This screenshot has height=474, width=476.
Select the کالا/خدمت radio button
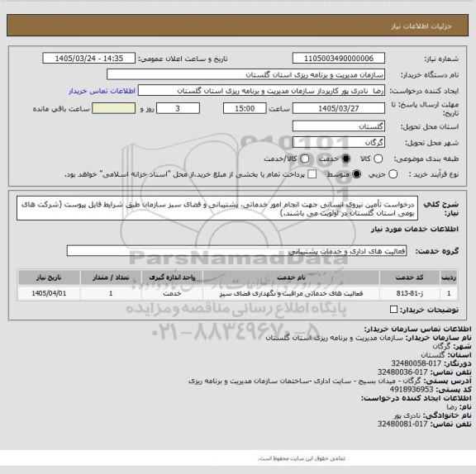pyautogui.click(x=304, y=159)
